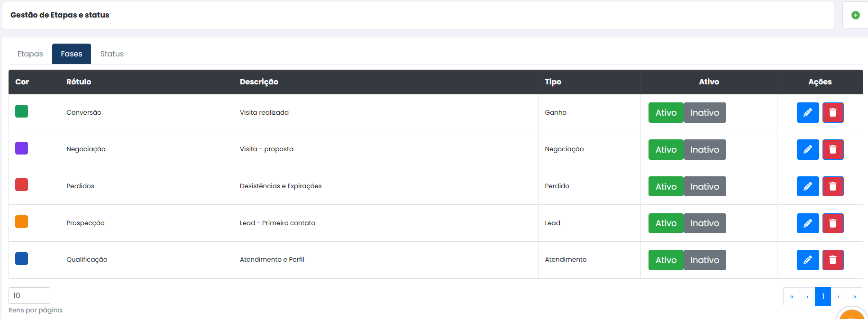Click the green plus add icon

(x=856, y=15)
